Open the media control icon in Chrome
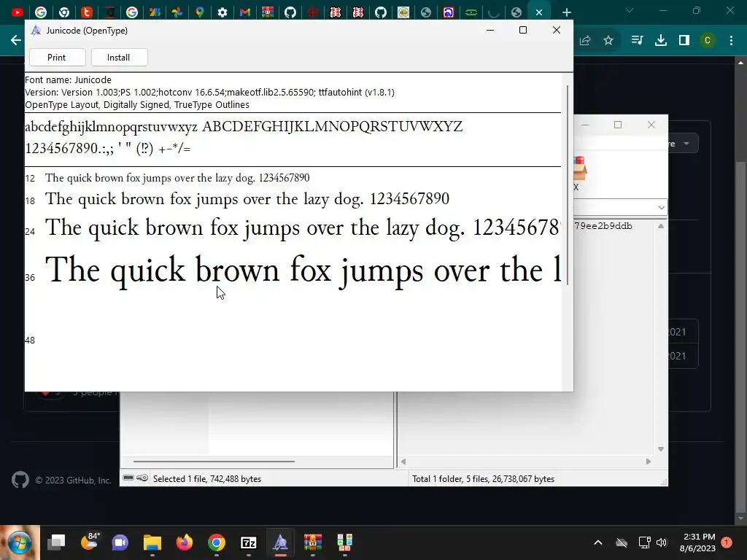The height and width of the screenshot is (560, 747). click(637, 41)
